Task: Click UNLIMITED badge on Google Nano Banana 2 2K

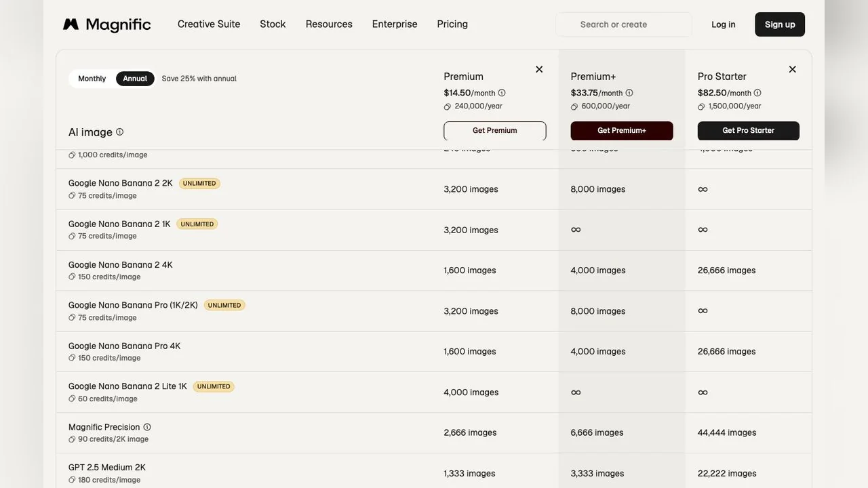Action: (199, 184)
